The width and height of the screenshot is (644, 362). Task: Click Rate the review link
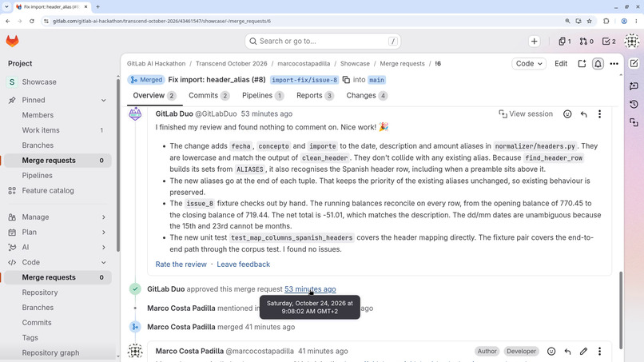pos(181,265)
